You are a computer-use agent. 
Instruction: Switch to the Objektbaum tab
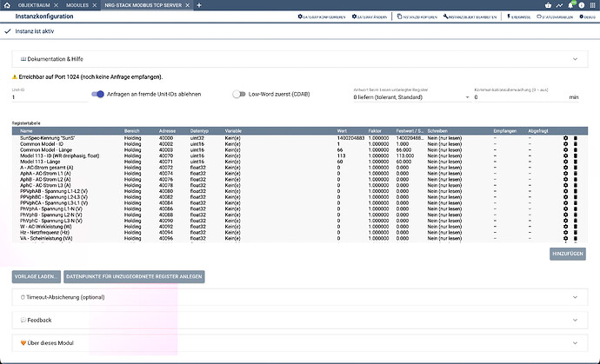[x=34, y=5]
